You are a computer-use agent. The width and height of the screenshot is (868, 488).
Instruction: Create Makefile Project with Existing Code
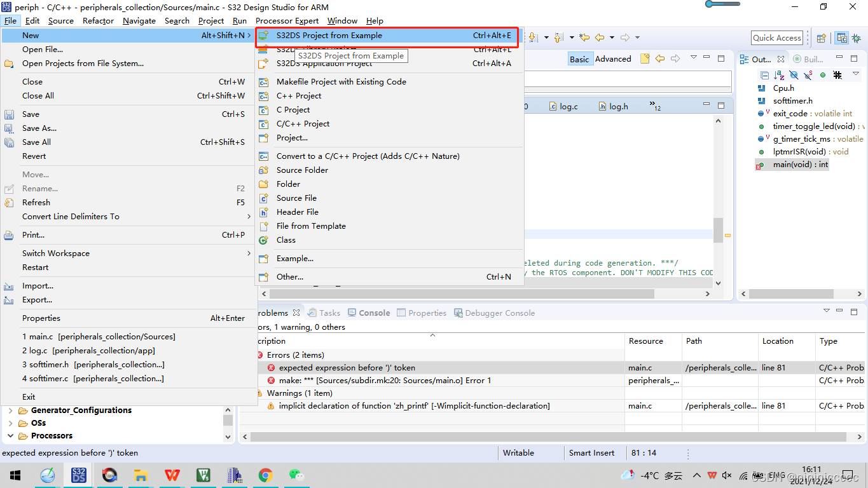388,81
